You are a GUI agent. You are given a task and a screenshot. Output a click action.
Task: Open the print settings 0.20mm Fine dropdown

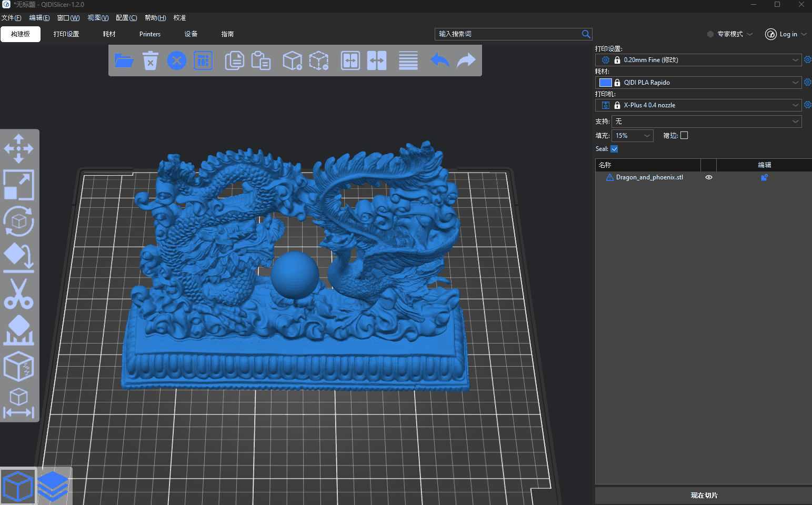(x=699, y=60)
